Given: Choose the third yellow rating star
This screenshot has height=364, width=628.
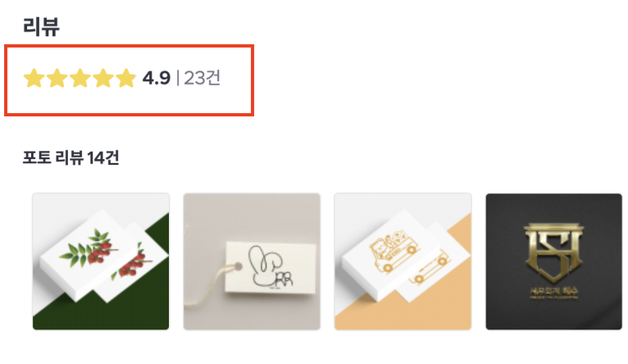Looking at the screenshot, I should click(x=80, y=78).
